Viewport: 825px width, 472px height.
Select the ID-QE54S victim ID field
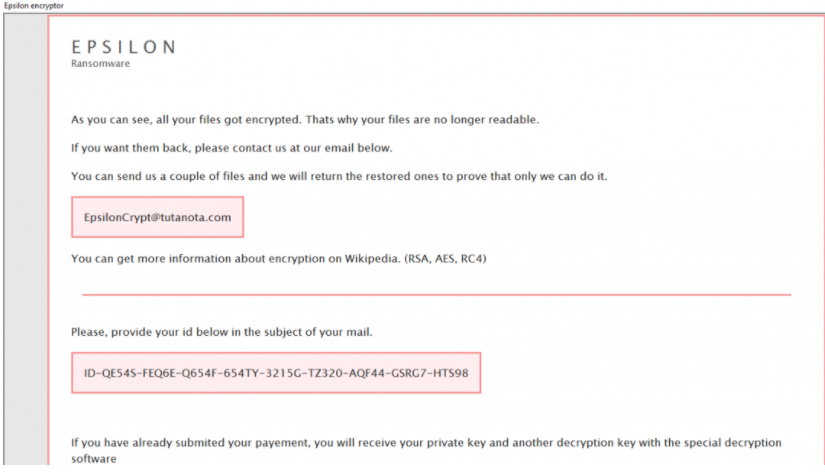click(x=276, y=373)
